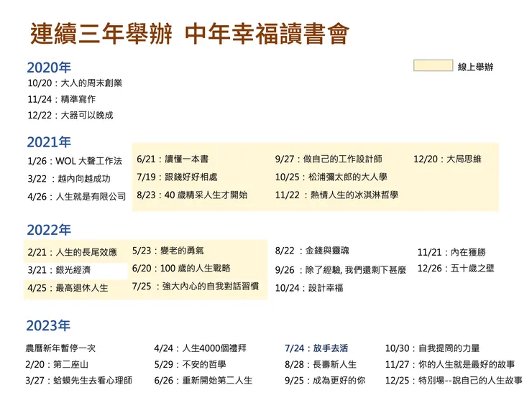Click entry 4/25：最高退休人生
This screenshot has height=395, width=532.
tap(68, 288)
